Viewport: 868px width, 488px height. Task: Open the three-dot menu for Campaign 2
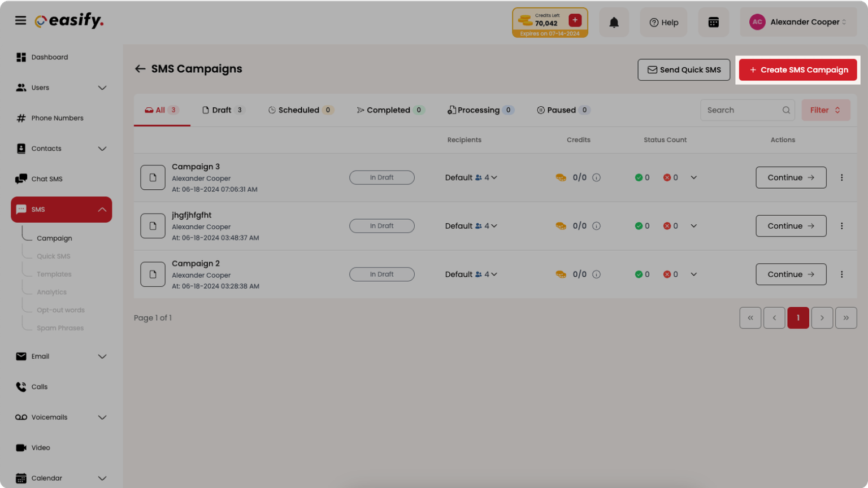pyautogui.click(x=841, y=274)
